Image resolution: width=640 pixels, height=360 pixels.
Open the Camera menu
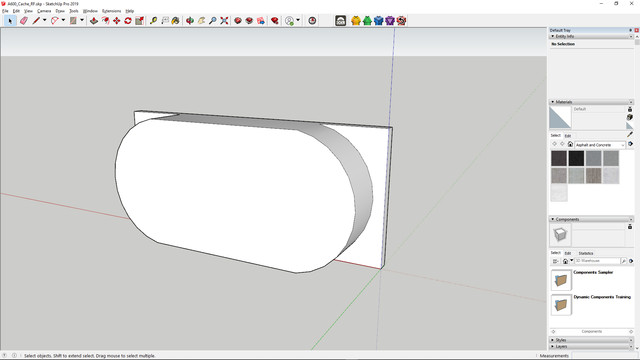tap(44, 11)
